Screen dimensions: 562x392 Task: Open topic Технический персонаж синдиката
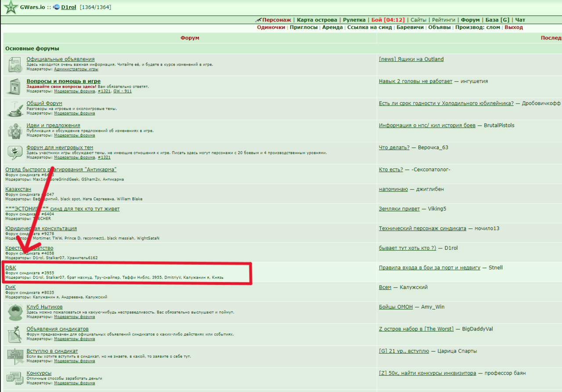tap(422, 228)
